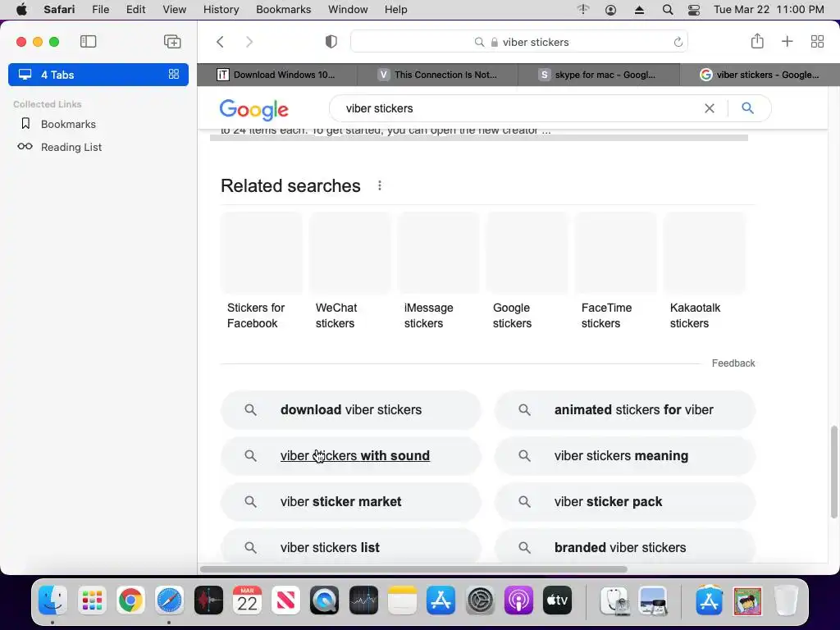This screenshot has width=840, height=630.
Task: Open Apple TV from the Dock
Action: tap(557, 600)
